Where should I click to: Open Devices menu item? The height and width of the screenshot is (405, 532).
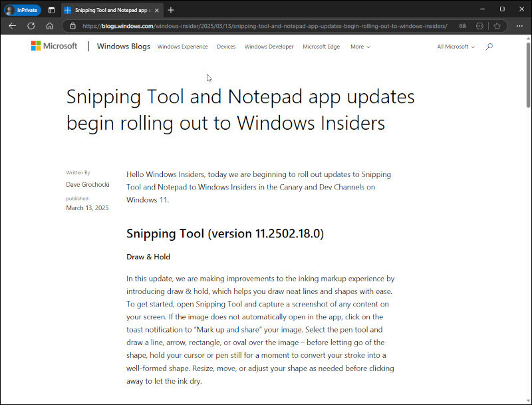[x=226, y=47]
